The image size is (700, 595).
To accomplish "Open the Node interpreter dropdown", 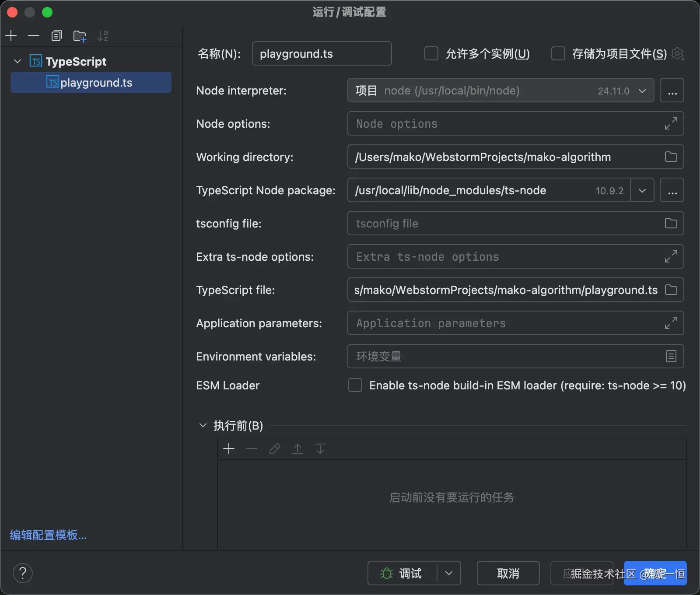I will click(x=642, y=91).
